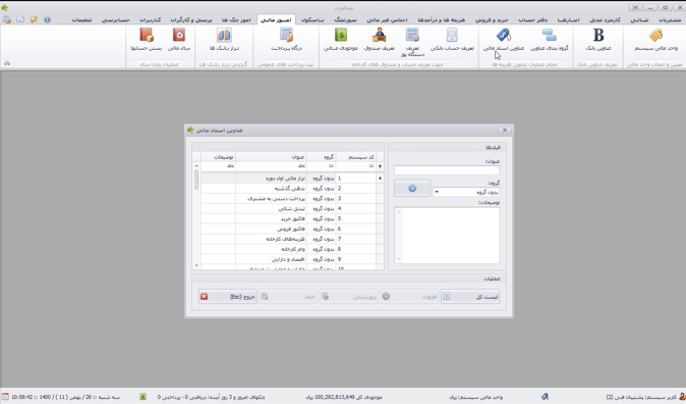Click the green icon in the status bar
686x404 pixels.
point(143,397)
